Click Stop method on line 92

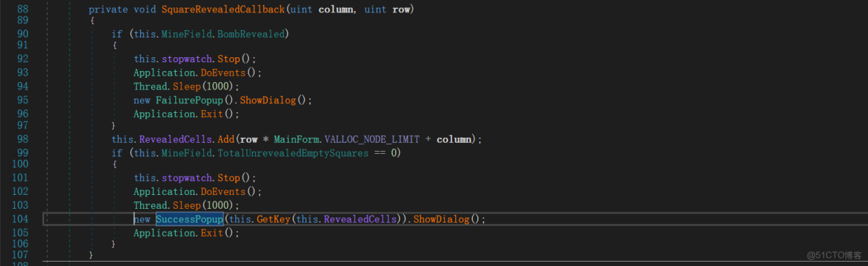[x=229, y=59]
